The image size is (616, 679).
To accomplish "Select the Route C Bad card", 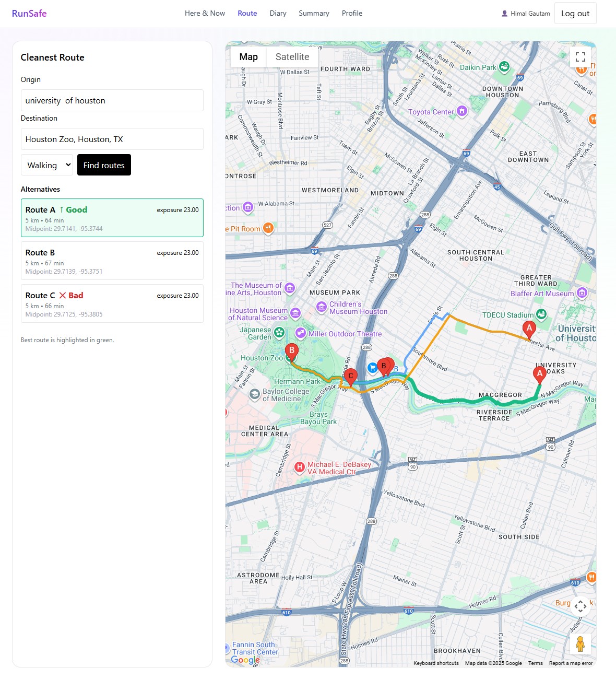I will (112, 303).
